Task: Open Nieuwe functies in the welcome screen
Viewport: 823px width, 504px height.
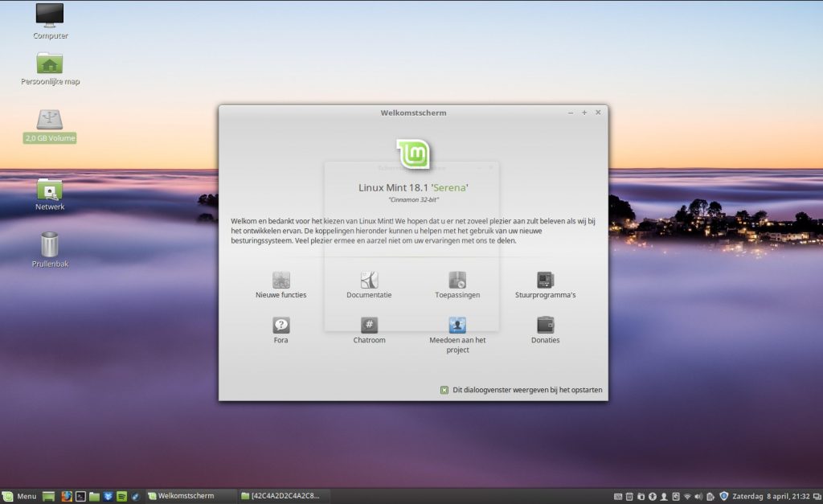Action: (x=280, y=285)
